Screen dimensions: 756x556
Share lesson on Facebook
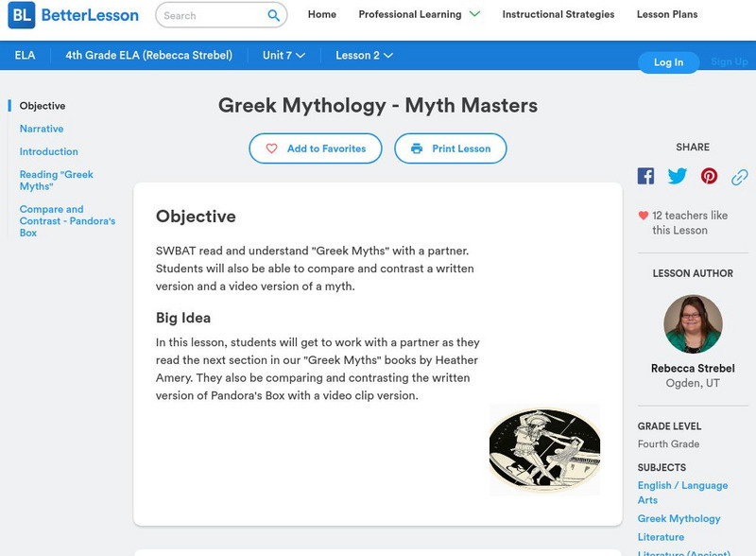(x=645, y=176)
